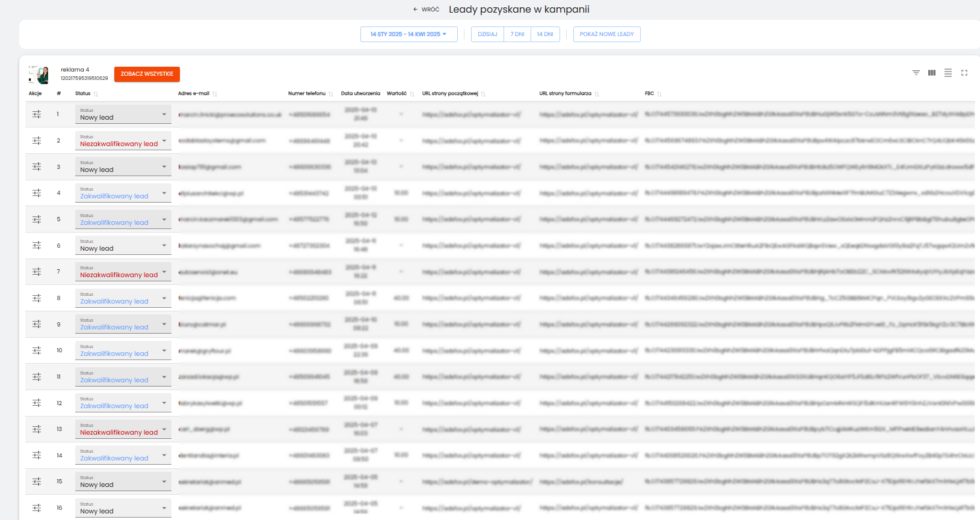980x520 pixels.
Task: Open actions icon for row 7
Action: pos(37,272)
